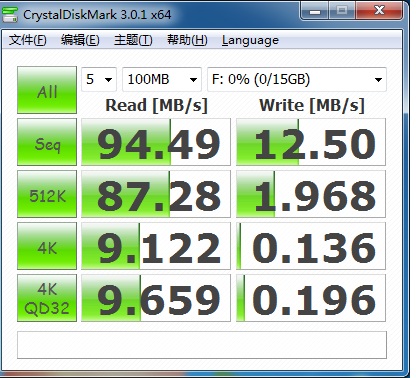The image size is (416, 378).
Task: Open the 帮助(H) menu
Action: coord(187,40)
